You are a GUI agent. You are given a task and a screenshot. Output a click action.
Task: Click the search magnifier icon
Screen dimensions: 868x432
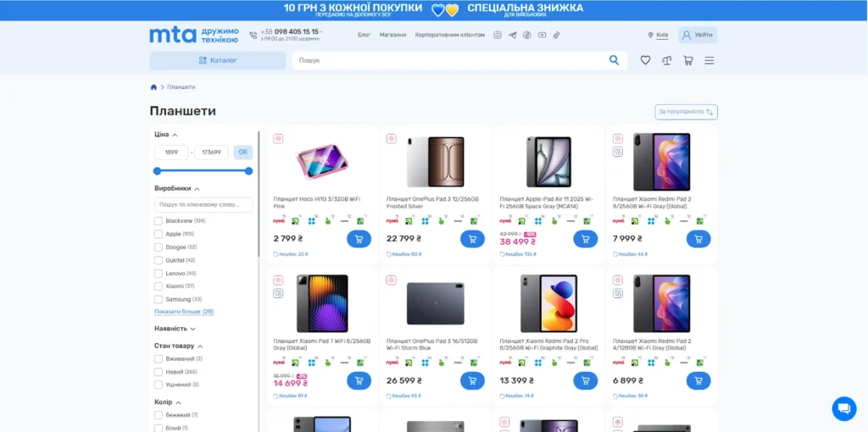point(614,60)
